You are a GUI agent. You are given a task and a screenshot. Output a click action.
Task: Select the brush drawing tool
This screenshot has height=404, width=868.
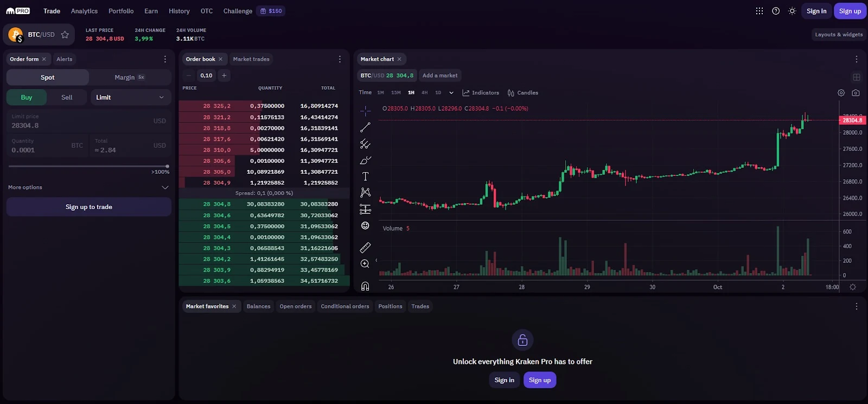365,160
